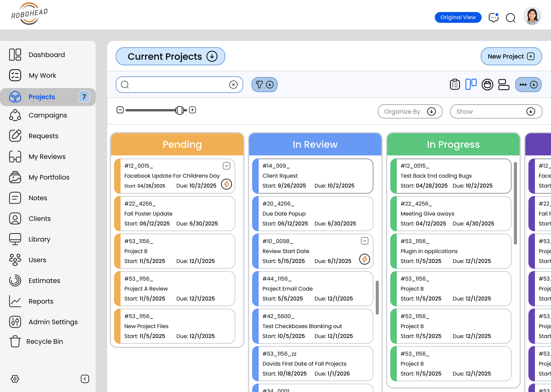Click the In Progress column scrollbar
The height and width of the screenshot is (392, 551).
point(515,203)
